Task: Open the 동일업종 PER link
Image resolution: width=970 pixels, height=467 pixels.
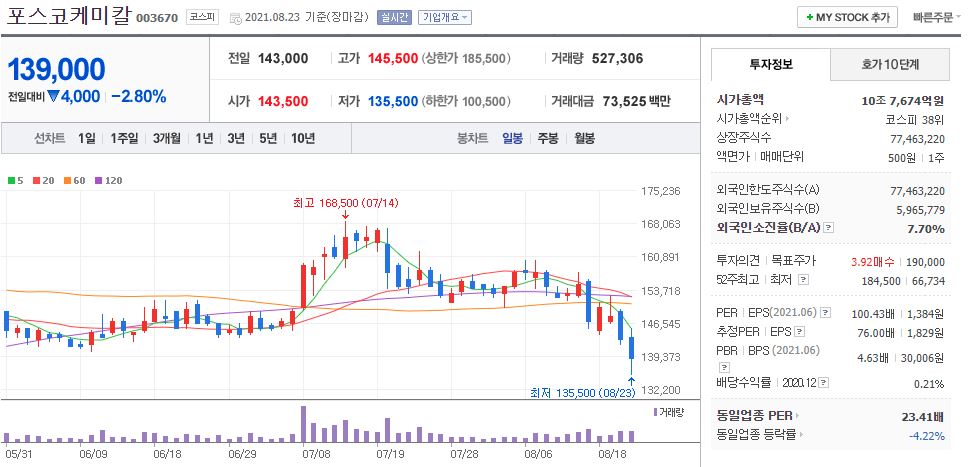Action: [x=758, y=416]
